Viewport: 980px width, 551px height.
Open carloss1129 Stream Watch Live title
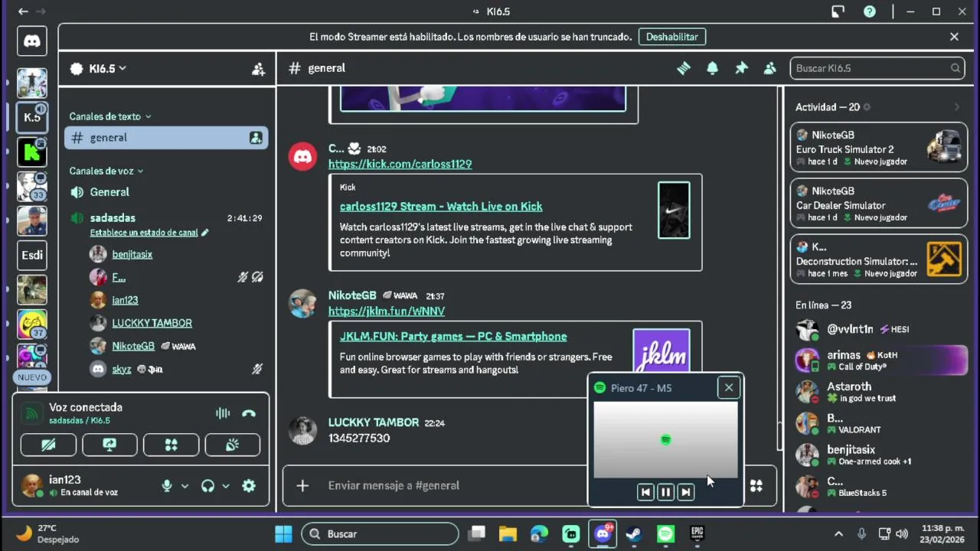tap(441, 206)
